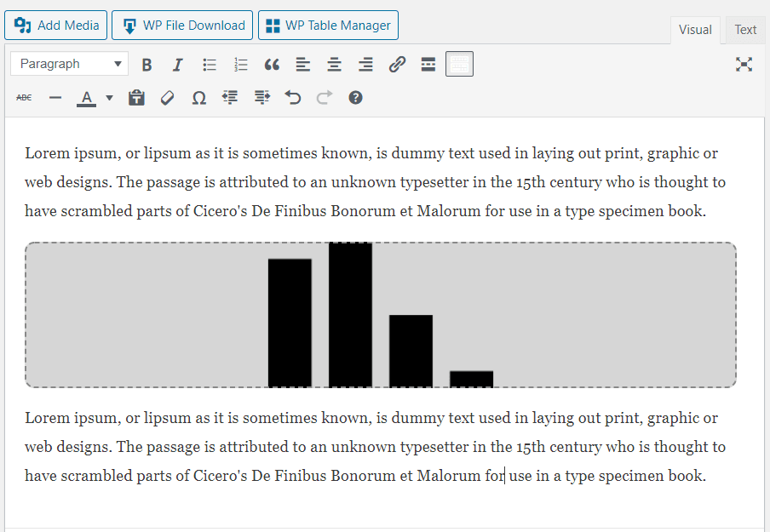This screenshot has height=532, width=770.
Task: Open the Paragraph format dropdown
Action: point(69,64)
